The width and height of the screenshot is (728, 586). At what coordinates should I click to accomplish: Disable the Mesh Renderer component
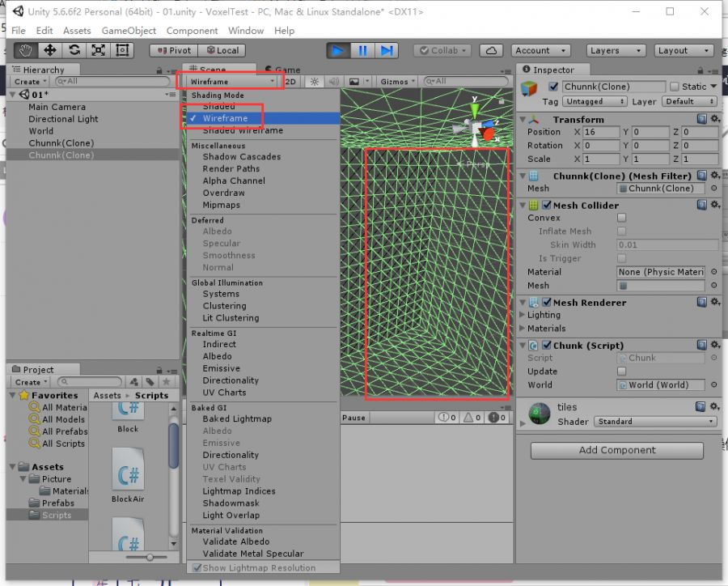(x=547, y=302)
